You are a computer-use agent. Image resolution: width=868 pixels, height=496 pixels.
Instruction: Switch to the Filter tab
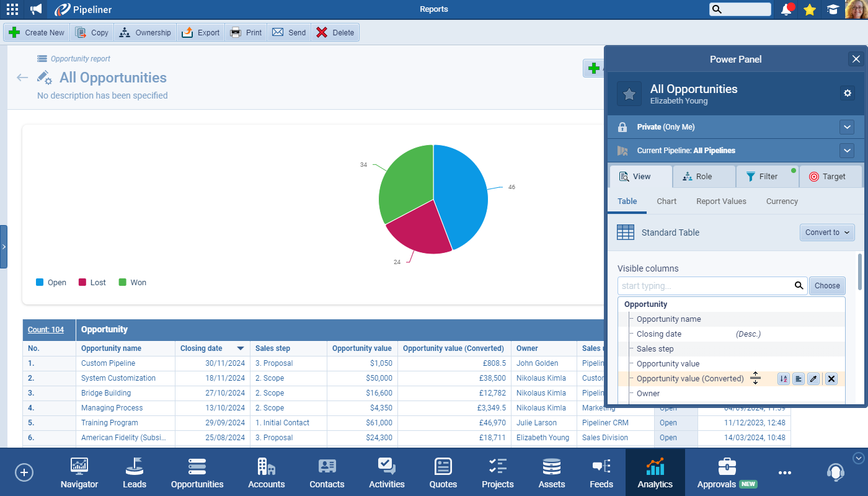click(x=767, y=177)
